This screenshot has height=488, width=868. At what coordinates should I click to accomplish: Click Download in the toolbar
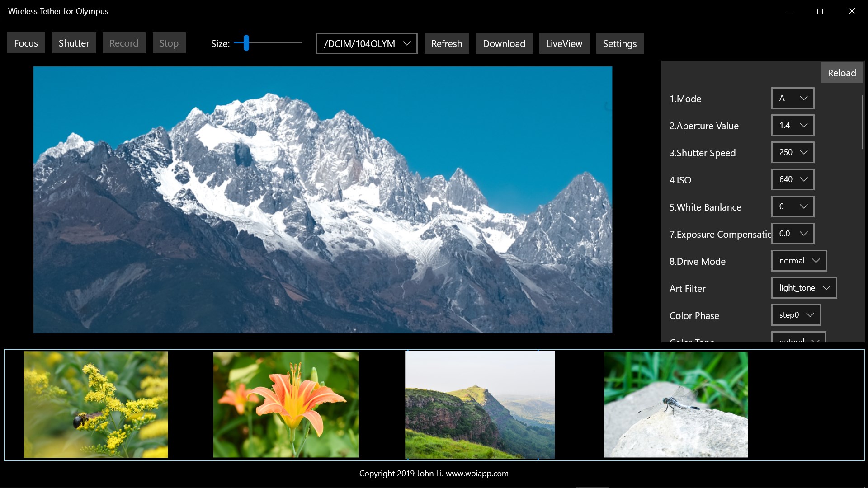[504, 43]
